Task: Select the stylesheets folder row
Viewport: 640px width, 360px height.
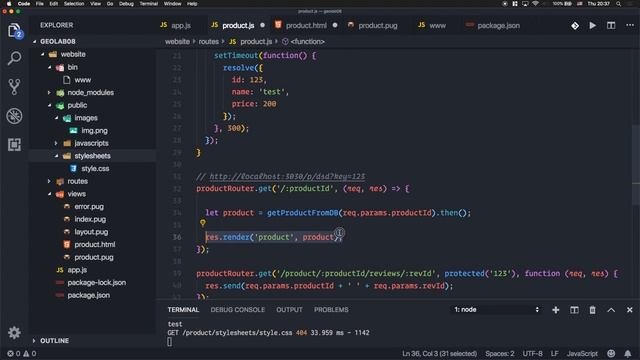Action: pyautogui.click(x=92, y=156)
